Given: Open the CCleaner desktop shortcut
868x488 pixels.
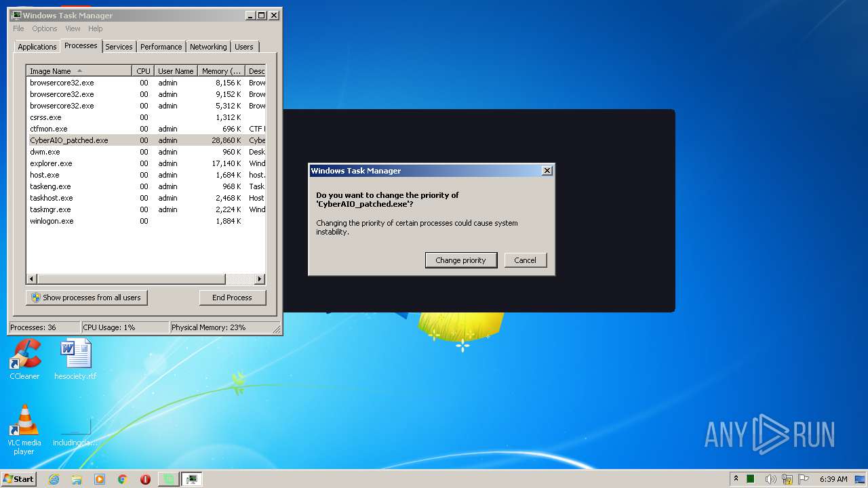Looking at the screenshot, I should (24, 359).
